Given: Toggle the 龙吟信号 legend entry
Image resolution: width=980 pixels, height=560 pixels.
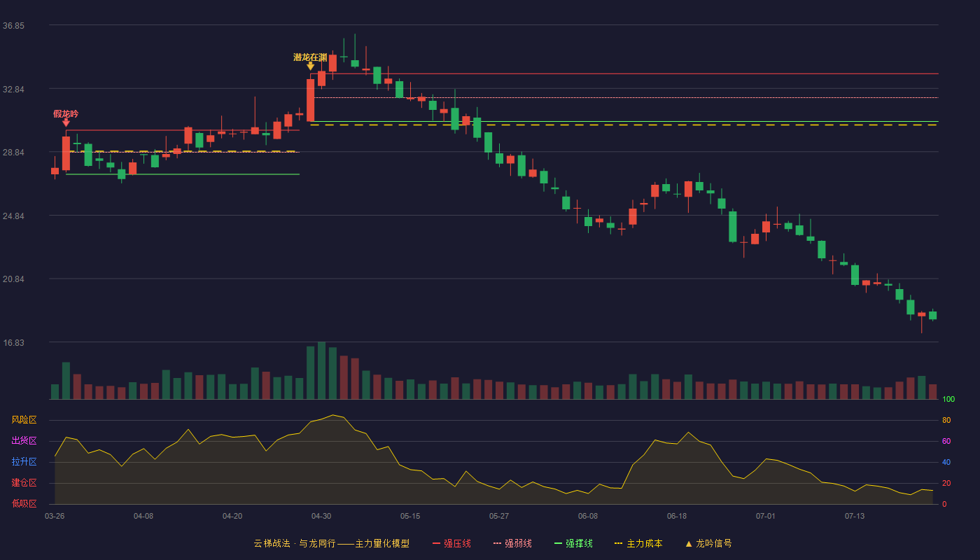Looking at the screenshot, I should coord(708,543).
